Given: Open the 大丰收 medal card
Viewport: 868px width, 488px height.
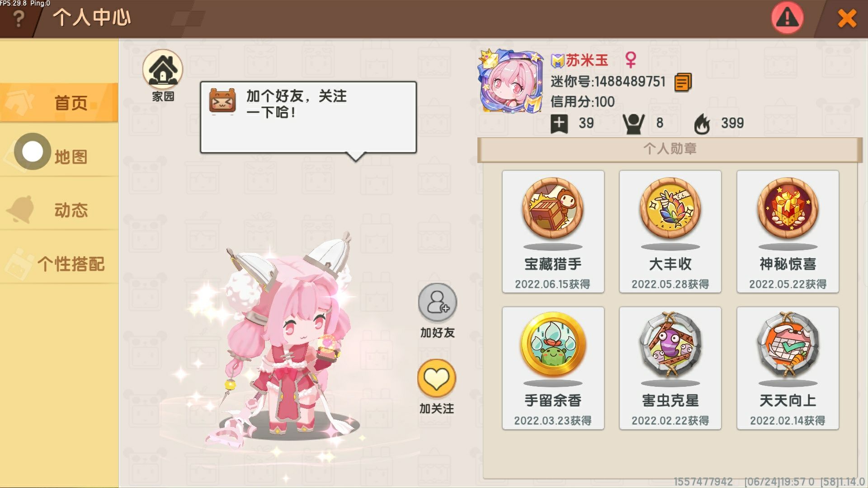Looking at the screenshot, I should [x=670, y=231].
